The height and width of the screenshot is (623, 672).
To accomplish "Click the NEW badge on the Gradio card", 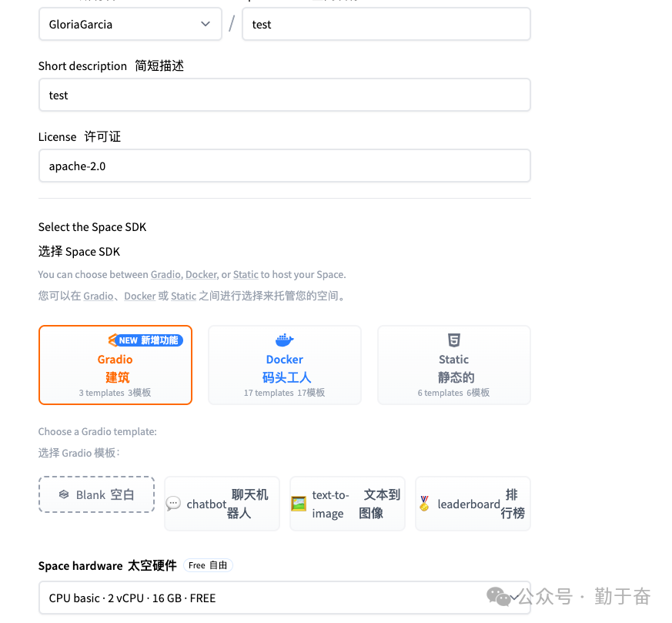I will (x=145, y=340).
